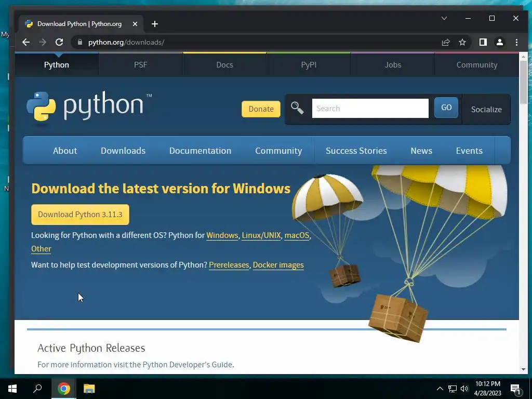Open the Success Stories menu item
Screen dimensions: 532x399
tap(356, 151)
